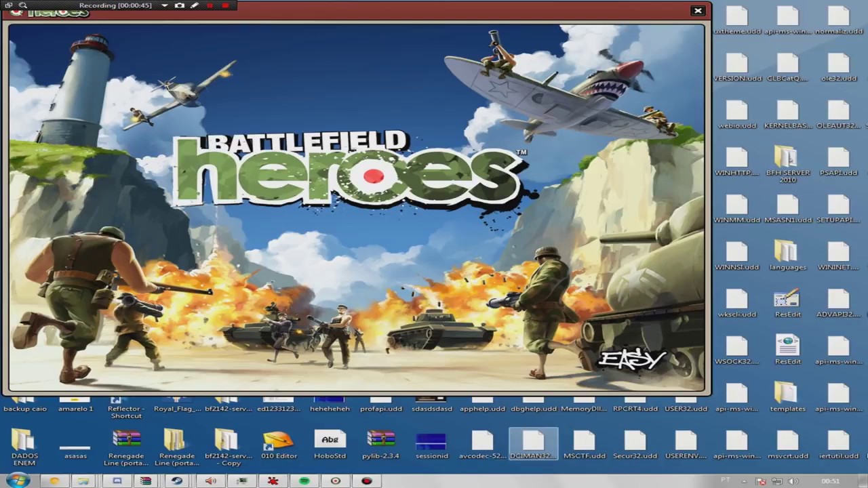Screen dimensions: 868x488
Task: Stop the recording with the red stop button
Action: 225,5
